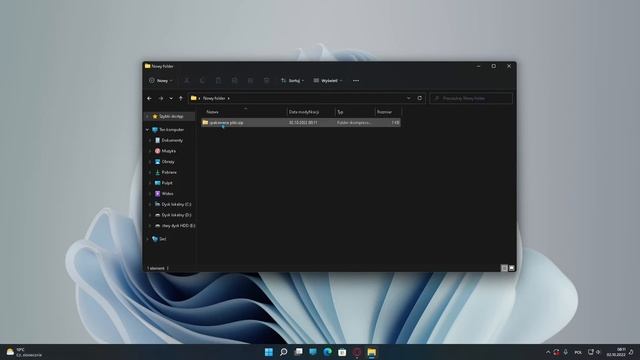Image resolution: width=640 pixels, height=360 pixels.
Task: Launch Microsoft Edge from taskbar
Action: pyautogui.click(x=327, y=352)
